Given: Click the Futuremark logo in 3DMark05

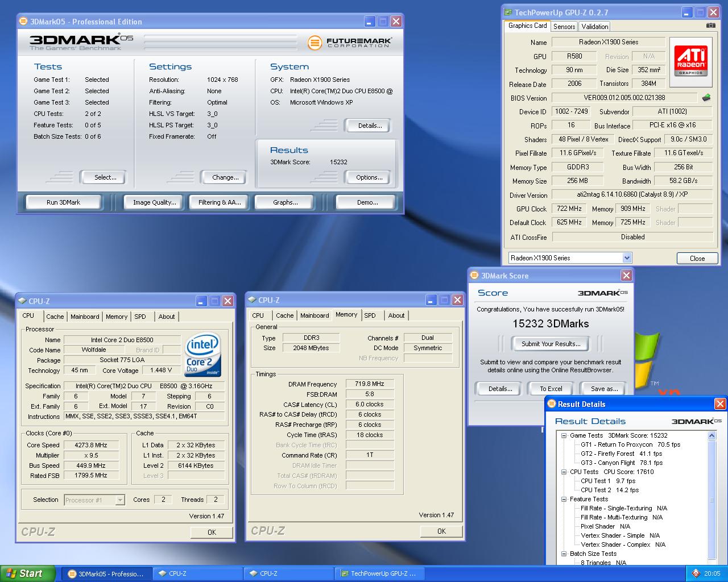Looking at the screenshot, I should [x=349, y=43].
